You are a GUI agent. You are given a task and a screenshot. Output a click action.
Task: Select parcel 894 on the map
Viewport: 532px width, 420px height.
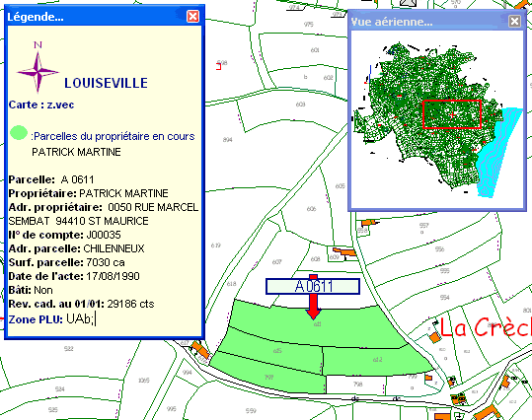click(x=228, y=140)
